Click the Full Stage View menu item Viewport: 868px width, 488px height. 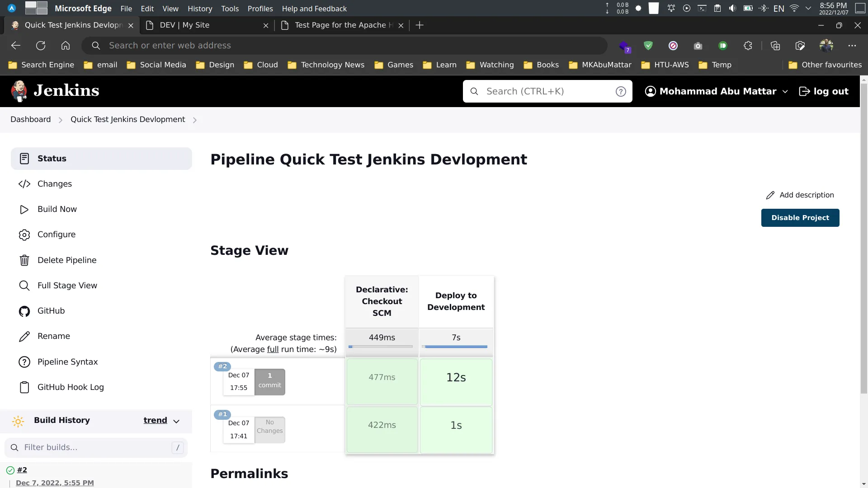tap(67, 285)
